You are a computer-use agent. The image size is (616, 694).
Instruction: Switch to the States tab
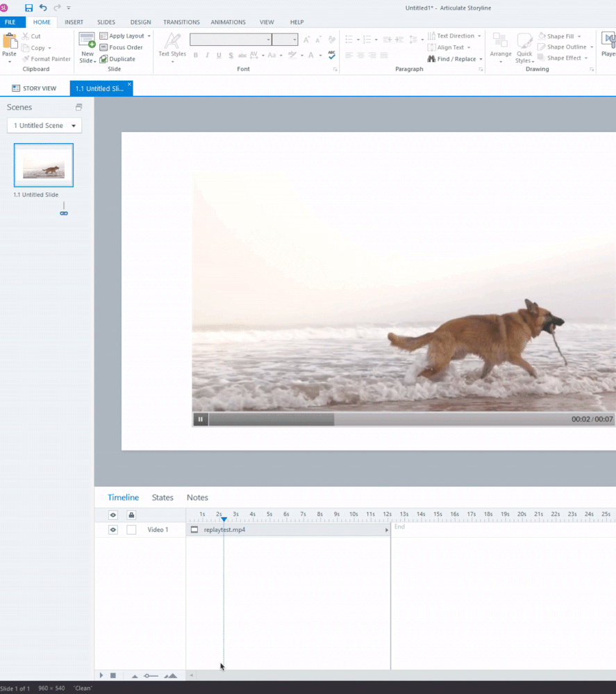pyautogui.click(x=163, y=497)
